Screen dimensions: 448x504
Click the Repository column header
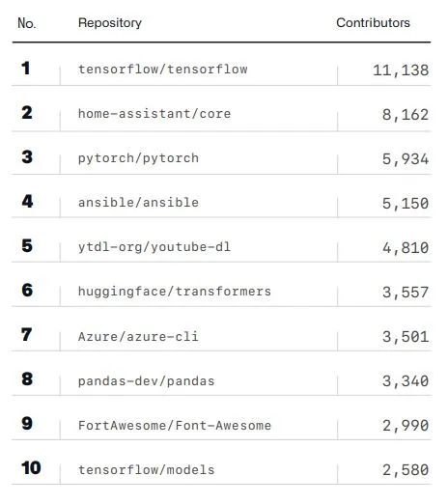[110, 23]
